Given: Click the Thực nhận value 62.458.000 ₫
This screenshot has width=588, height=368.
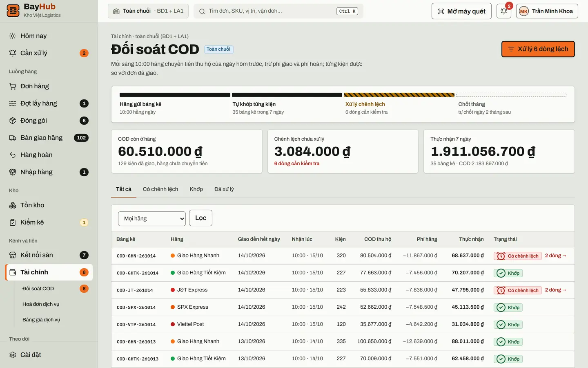Looking at the screenshot, I should pos(468,359).
